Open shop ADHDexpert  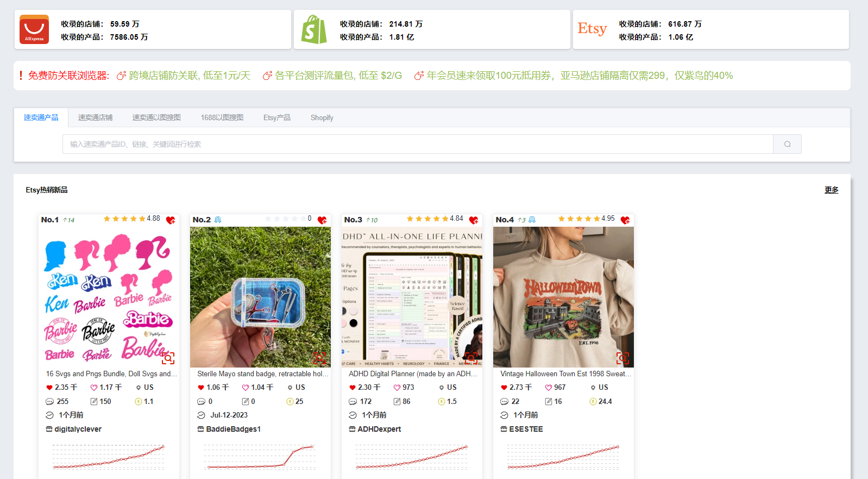(379, 429)
